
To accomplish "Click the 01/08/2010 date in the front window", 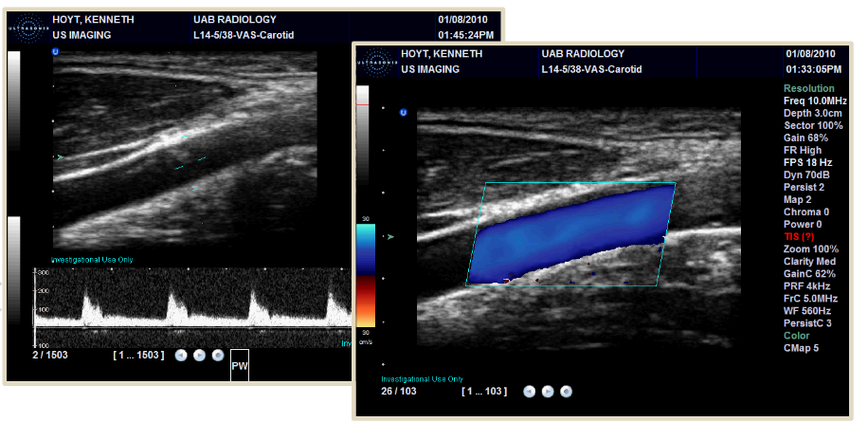I will (x=810, y=54).
